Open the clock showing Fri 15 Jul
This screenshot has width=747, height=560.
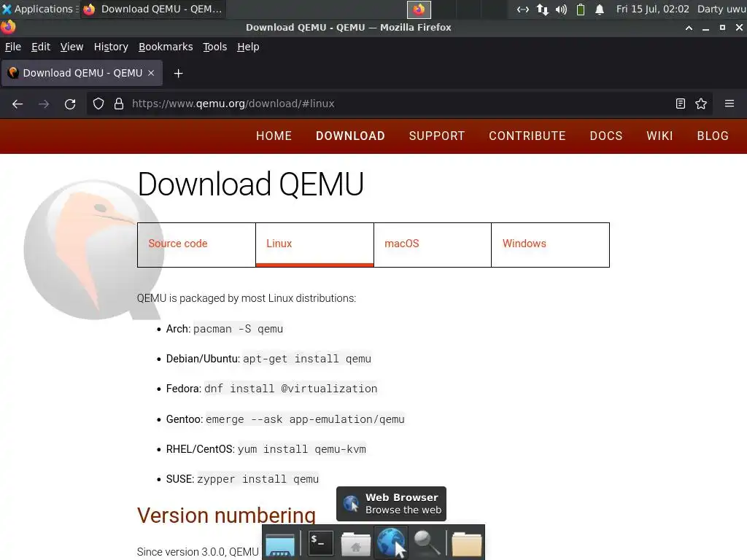tap(652, 9)
